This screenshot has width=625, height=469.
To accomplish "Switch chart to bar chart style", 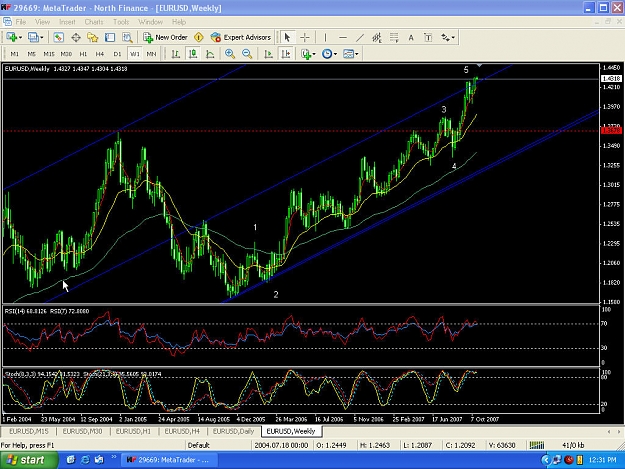I will (175, 54).
